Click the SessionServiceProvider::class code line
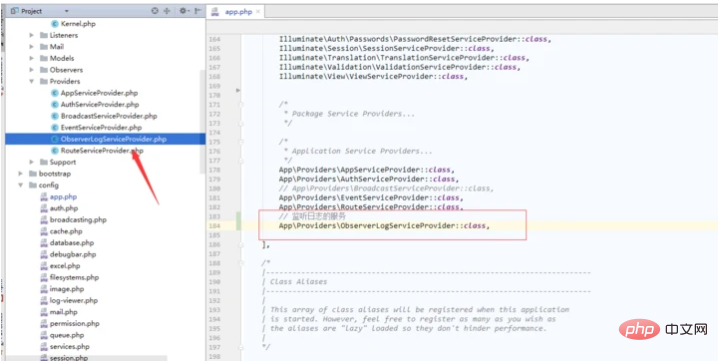Screen dimensions: 718x362 [386, 49]
